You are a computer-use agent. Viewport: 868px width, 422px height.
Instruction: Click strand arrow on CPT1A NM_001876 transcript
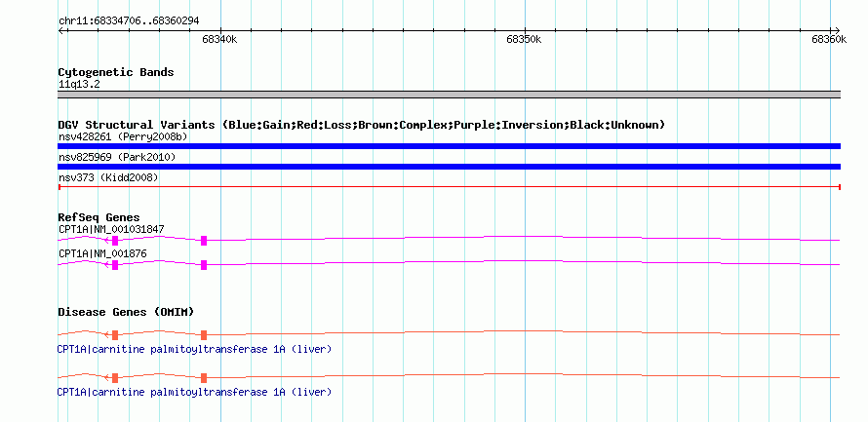coord(106,264)
